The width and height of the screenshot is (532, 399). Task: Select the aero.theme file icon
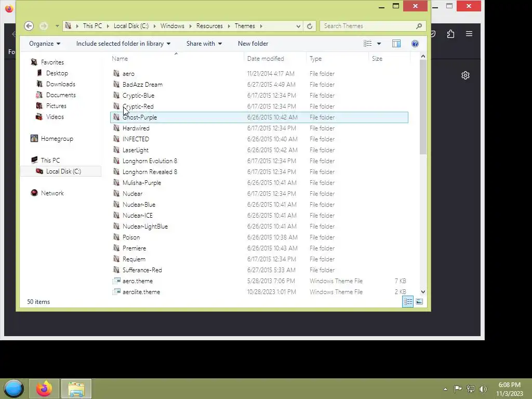coord(116,281)
